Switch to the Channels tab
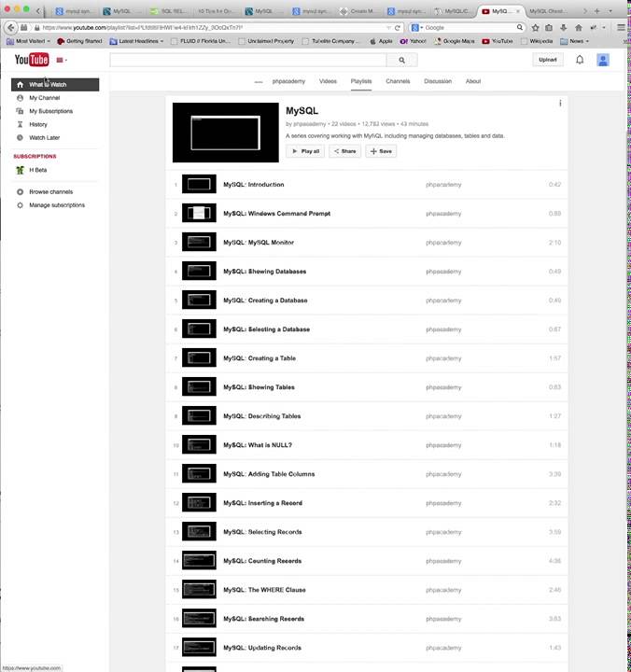This screenshot has width=631, height=672. [x=398, y=81]
